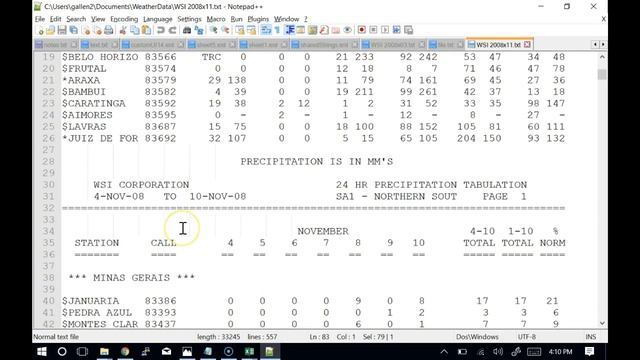Cut selection with the scissors icon
The image size is (640, 360).
pos(122,30)
